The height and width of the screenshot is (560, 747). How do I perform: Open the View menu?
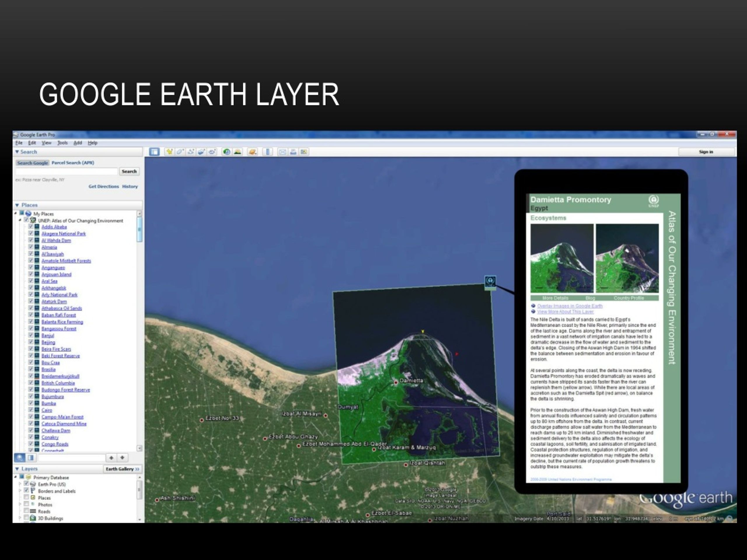click(x=47, y=143)
